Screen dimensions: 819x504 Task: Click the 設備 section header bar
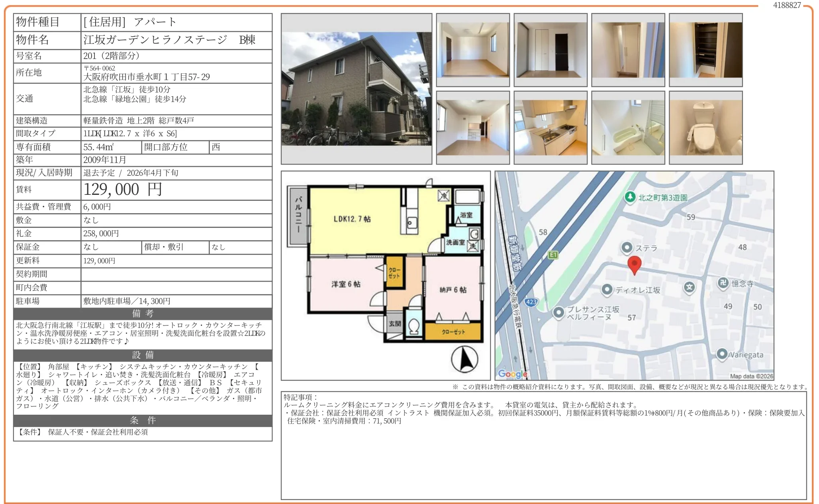tap(143, 355)
